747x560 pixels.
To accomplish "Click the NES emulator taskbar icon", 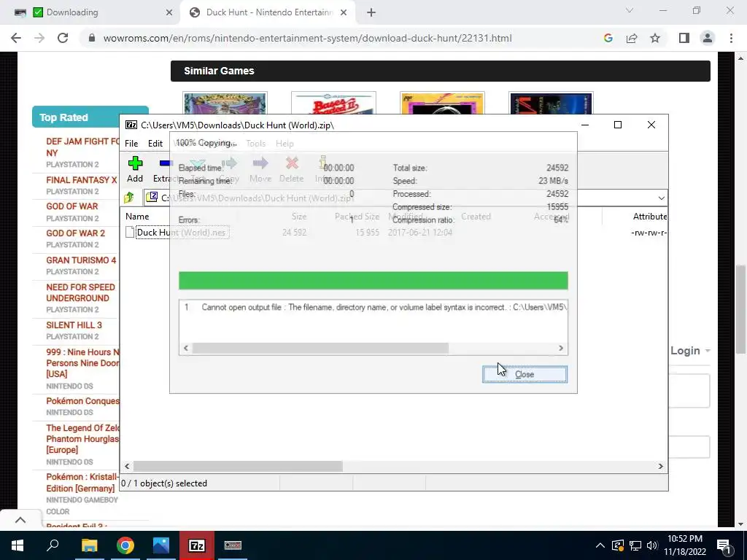I will pos(233,545).
